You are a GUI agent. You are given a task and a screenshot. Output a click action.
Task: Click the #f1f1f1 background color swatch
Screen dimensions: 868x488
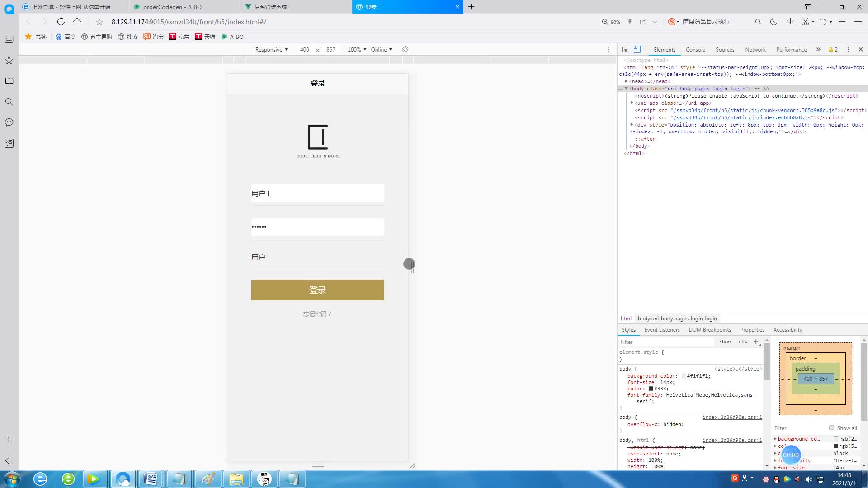point(684,376)
